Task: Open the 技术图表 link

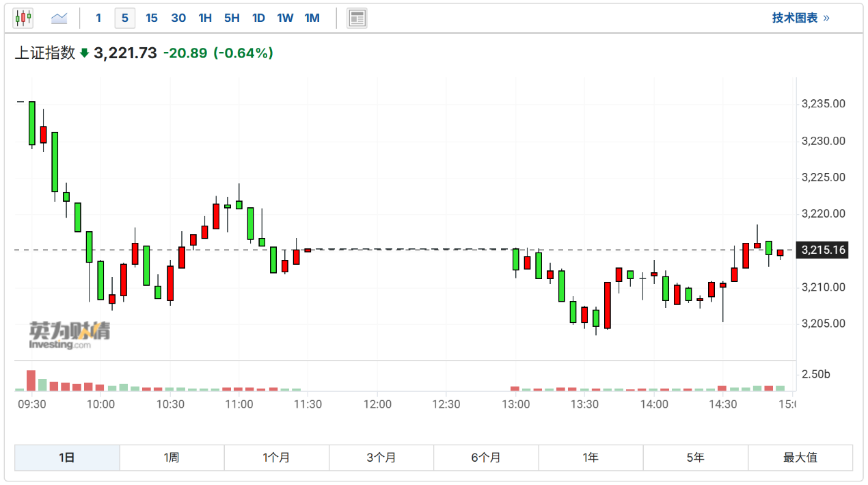Action: [800, 18]
